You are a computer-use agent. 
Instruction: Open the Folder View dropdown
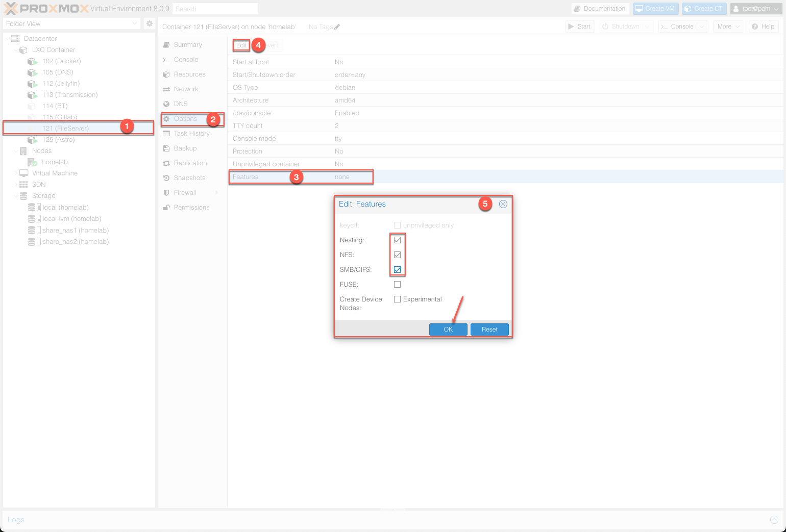click(134, 23)
